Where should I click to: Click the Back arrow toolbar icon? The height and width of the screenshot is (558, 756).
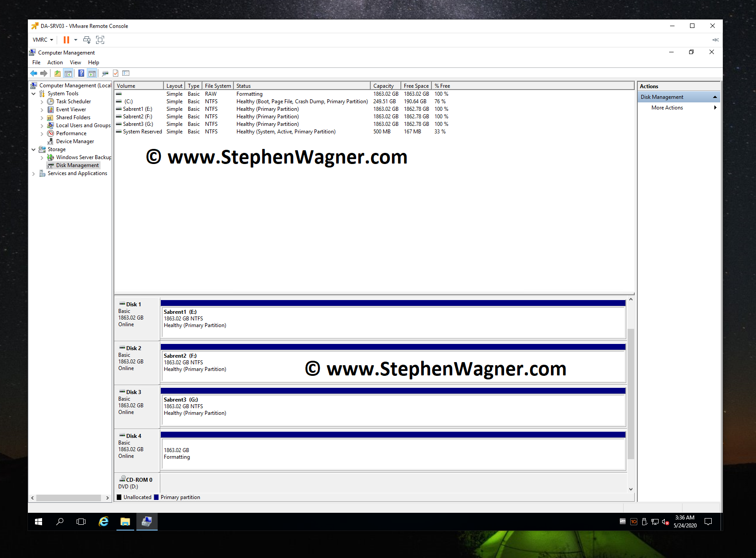click(x=34, y=73)
